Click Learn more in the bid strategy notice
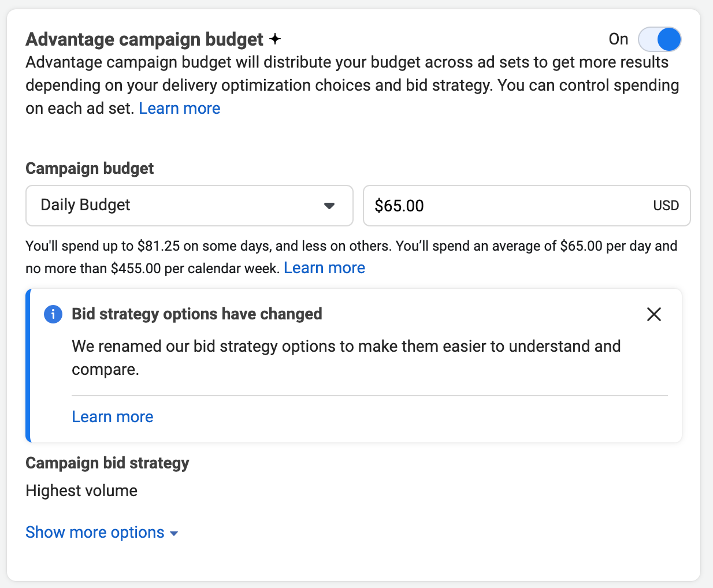Viewport: 713px width, 588px height. coord(112,416)
